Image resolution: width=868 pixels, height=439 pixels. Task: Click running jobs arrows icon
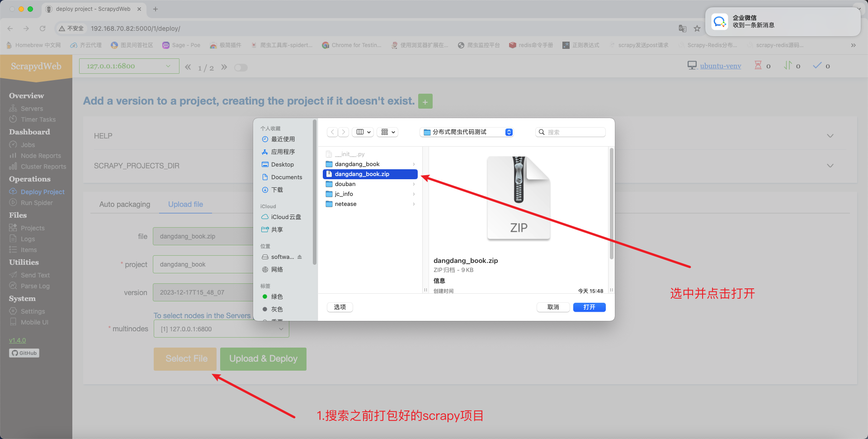tap(788, 66)
